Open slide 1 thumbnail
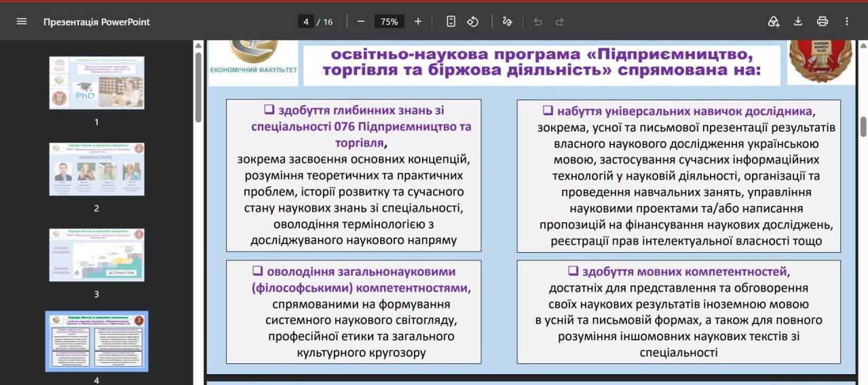The width and height of the screenshot is (868, 385). [96, 83]
